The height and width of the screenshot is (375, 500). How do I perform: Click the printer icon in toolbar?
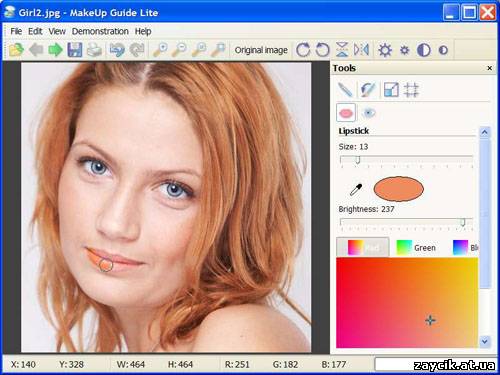point(94,50)
